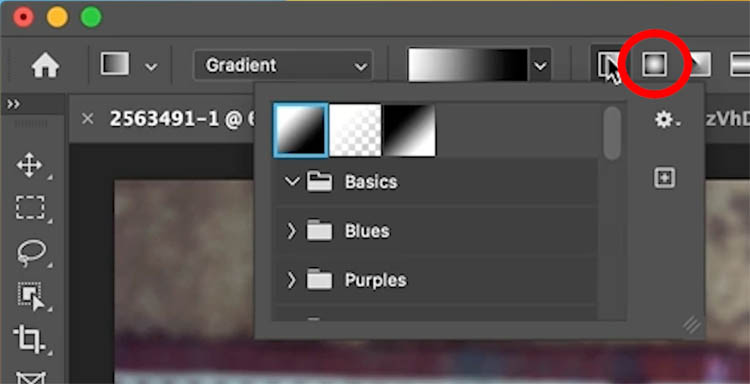Expand the Purples gradient folder
The image size is (750, 384).
[x=291, y=280]
